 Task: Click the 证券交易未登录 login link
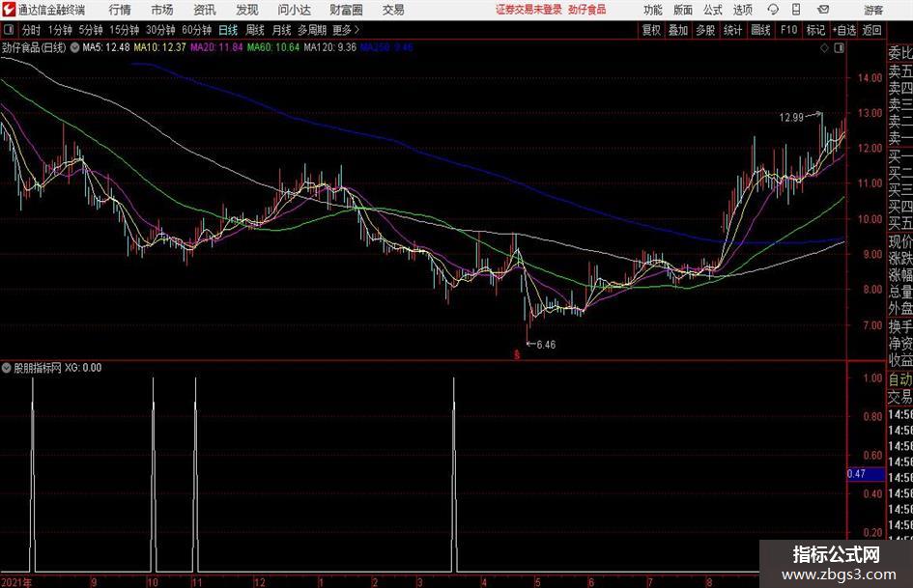tap(528, 10)
